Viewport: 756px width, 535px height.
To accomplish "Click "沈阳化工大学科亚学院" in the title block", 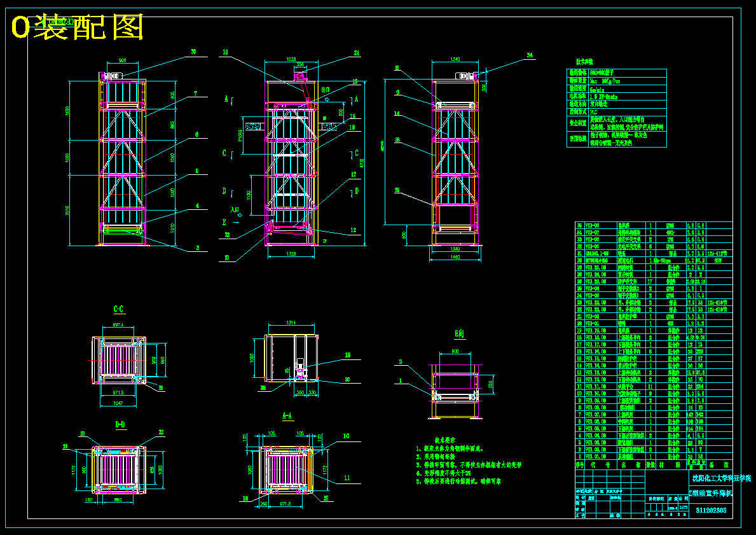I will coord(721,478).
